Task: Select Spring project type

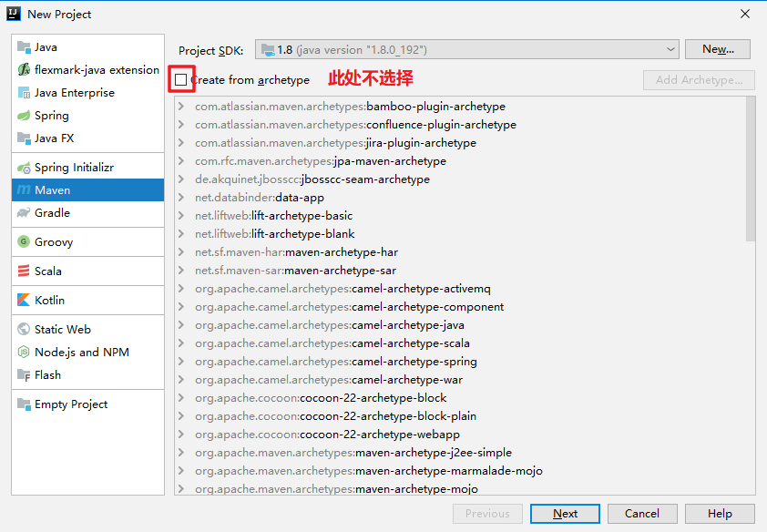Action: point(88,116)
